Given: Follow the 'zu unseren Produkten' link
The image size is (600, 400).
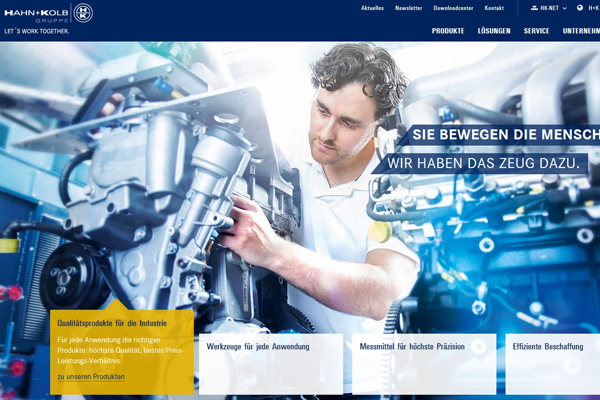Looking at the screenshot, I should tap(91, 377).
